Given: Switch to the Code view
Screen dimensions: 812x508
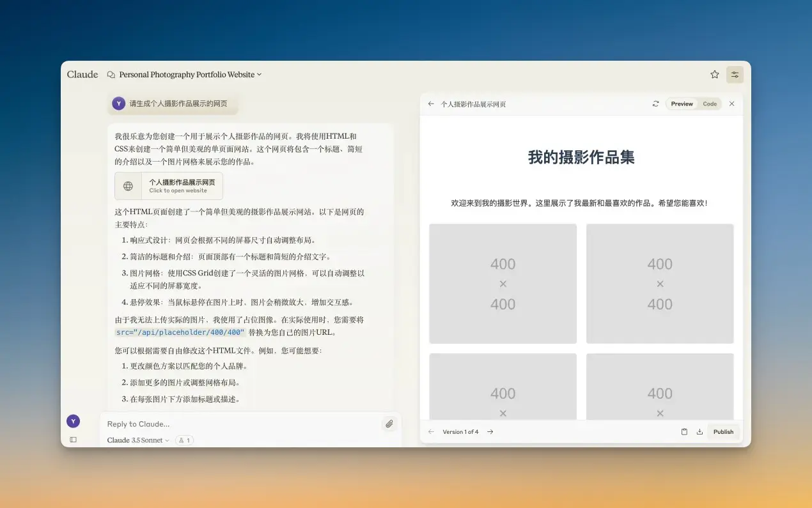Looking at the screenshot, I should 710,104.
